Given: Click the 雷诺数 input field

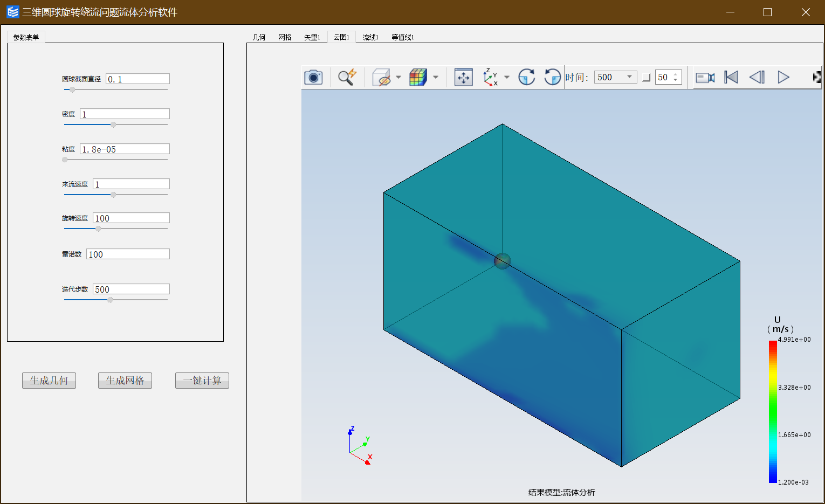Looking at the screenshot, I should pos(128,254).
